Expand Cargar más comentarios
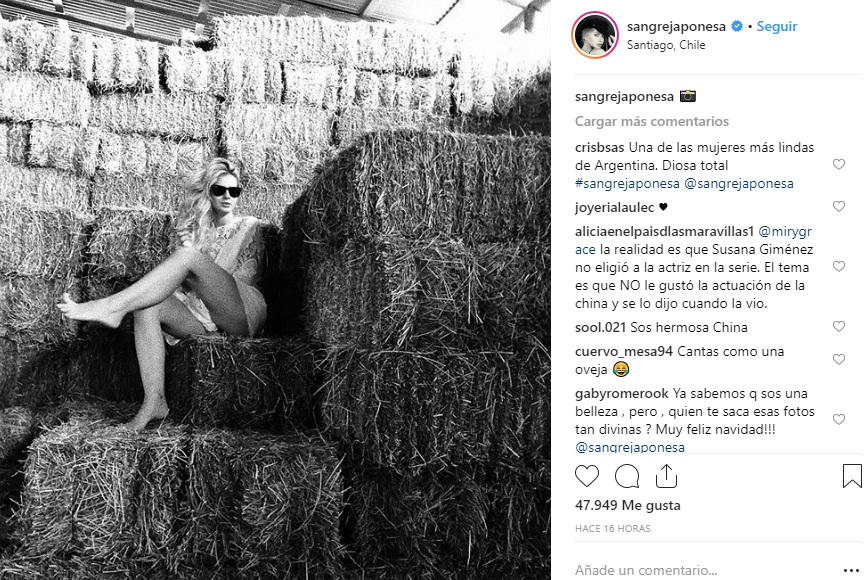This screenshot has height=580, width=864. point(652,121)
